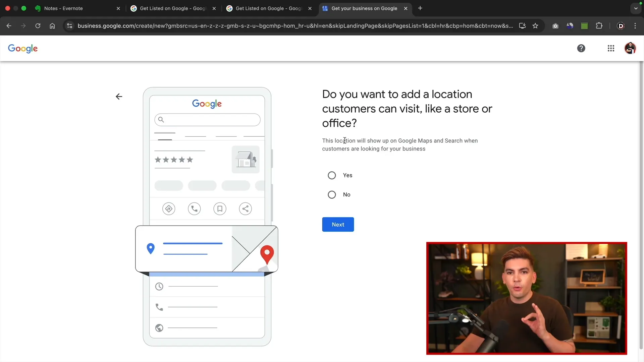Open the Google account profile avatar
Viewport: 644px width, 362px height.
[630, 48]
